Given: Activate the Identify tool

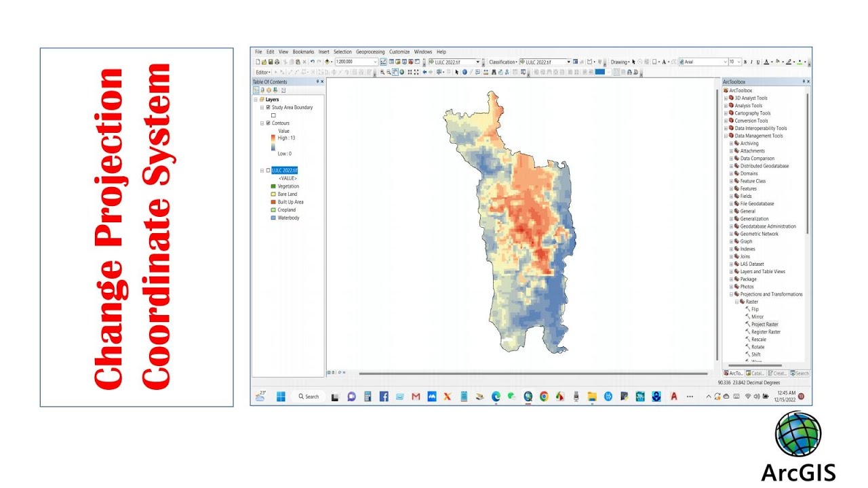Looking at the screenshot, I should click(x=465, y=72).
